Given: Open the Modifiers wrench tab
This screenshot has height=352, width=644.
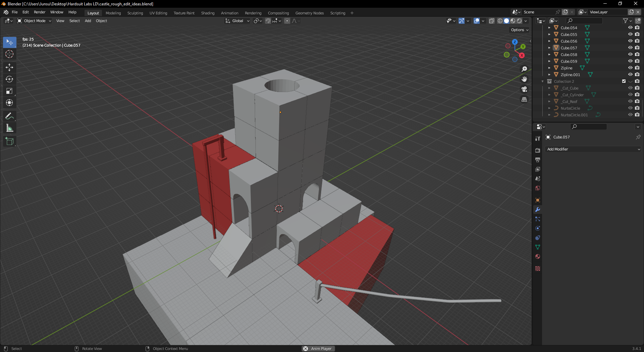Looking at the screenshot, I should (x=538, y=210).
